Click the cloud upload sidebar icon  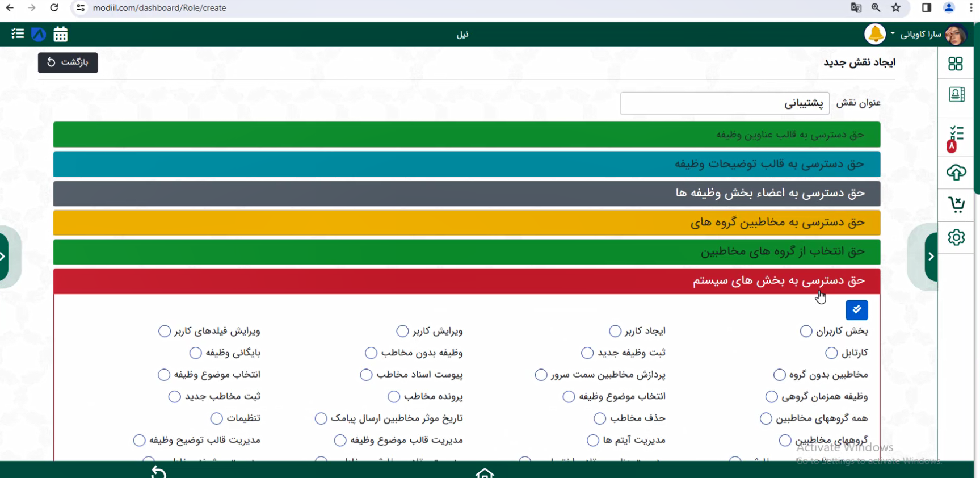(x=956, y=172)
